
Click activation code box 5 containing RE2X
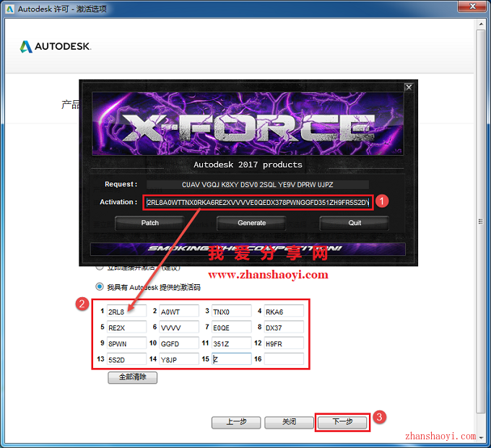126,328
